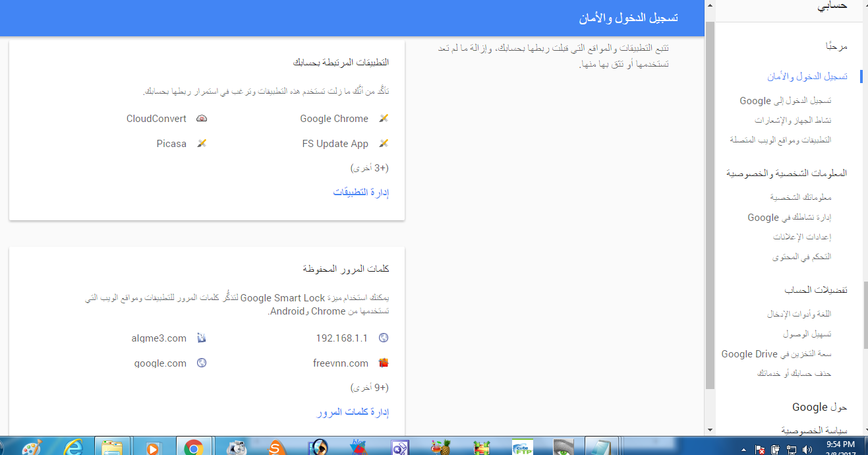Open the fruit pineapple taskbar icon
868x455 pixels.
click(x=441, y=447)
